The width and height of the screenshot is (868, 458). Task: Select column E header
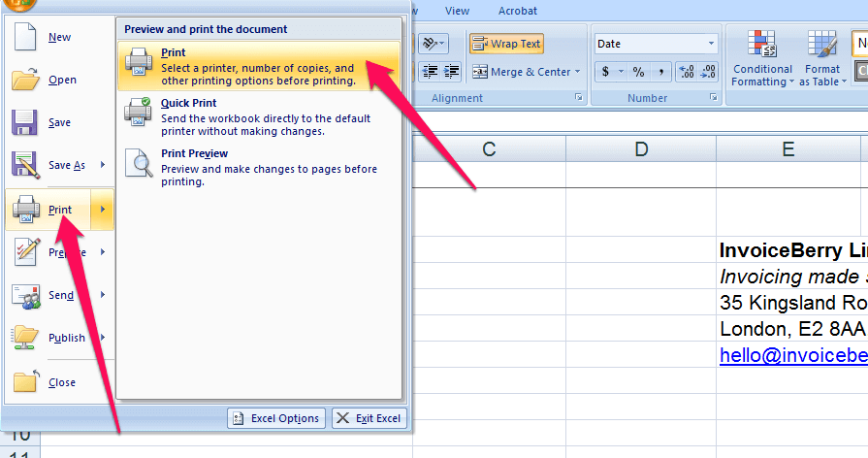(x=788, y=149)
